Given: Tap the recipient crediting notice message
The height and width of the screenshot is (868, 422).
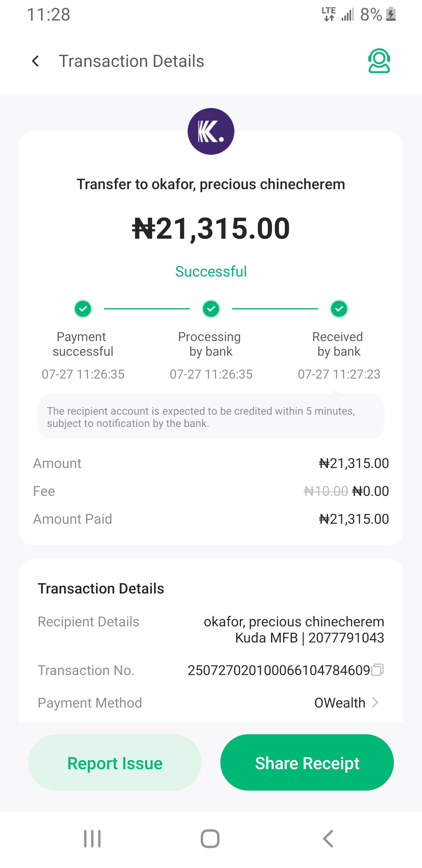Looking at the screenshot, I should tap(211, 417).
